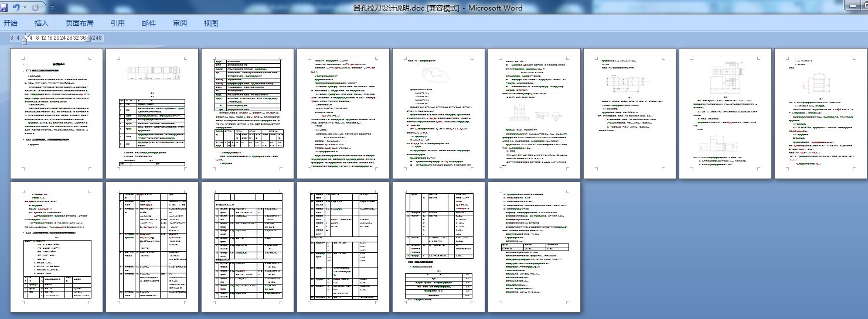Select page 15, the last page
The image size is (868, 319).
tap(534, 247)
